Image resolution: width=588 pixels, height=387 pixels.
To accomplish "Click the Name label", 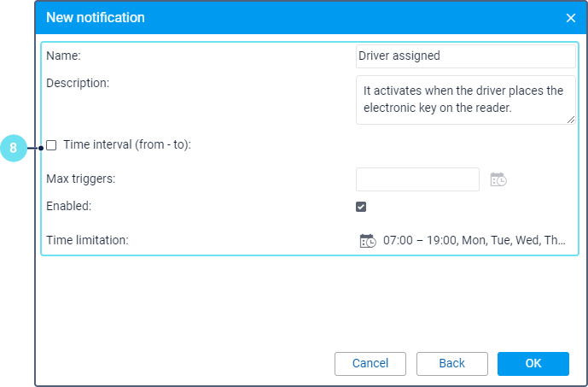I will 62,56.
